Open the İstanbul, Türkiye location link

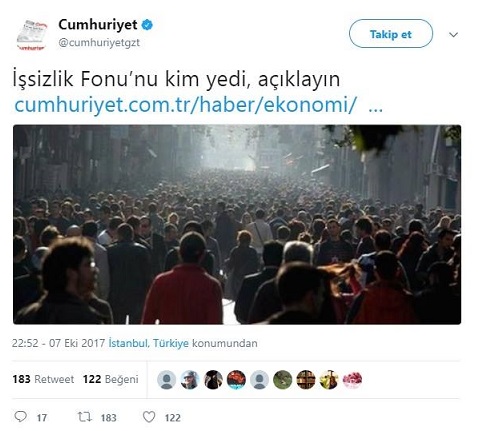click(149, 343)
